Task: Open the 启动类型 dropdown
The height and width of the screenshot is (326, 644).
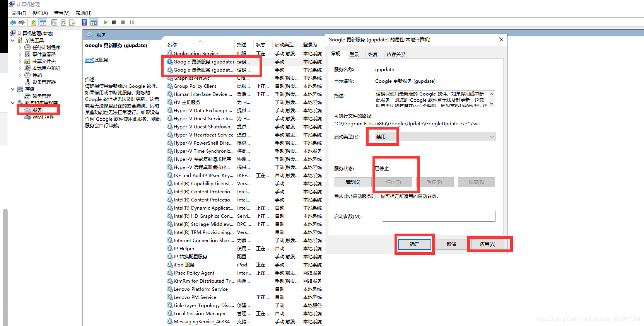Action: click(435, 137)
